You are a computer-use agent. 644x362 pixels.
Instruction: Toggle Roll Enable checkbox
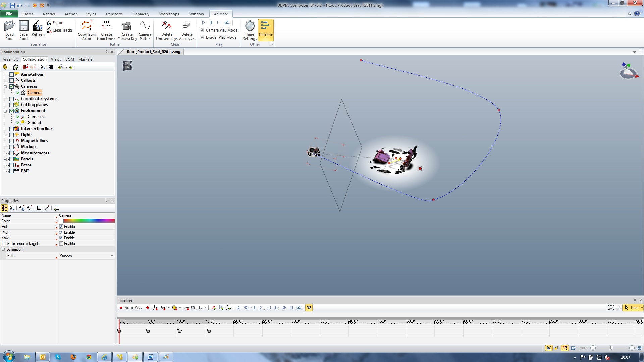(61, 227)
